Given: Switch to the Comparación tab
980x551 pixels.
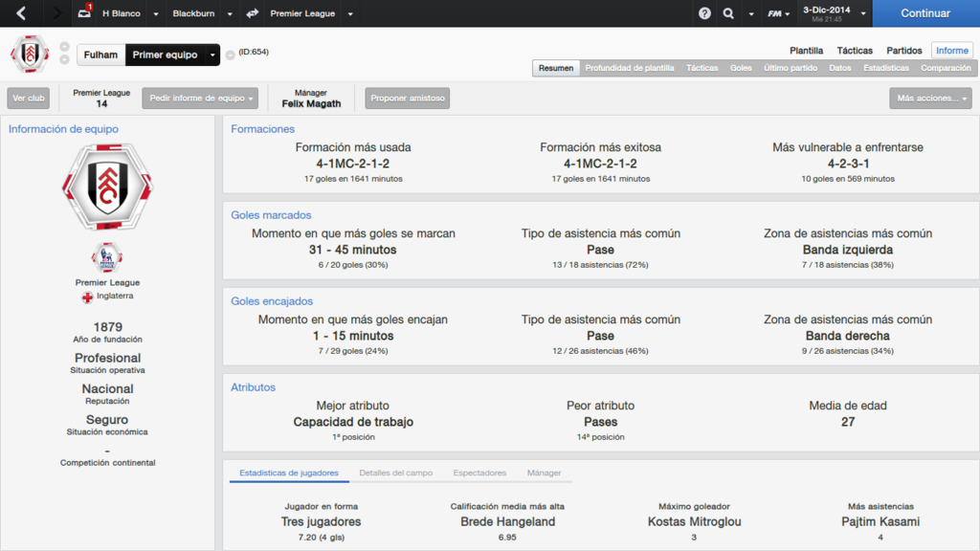Looking at the screenshot, I should click(946, 68).
